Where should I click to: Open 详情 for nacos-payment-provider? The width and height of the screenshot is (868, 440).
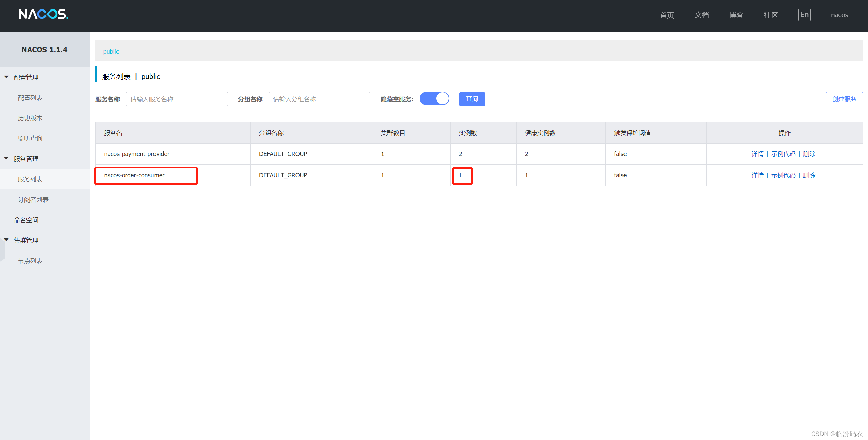point(758,154)
